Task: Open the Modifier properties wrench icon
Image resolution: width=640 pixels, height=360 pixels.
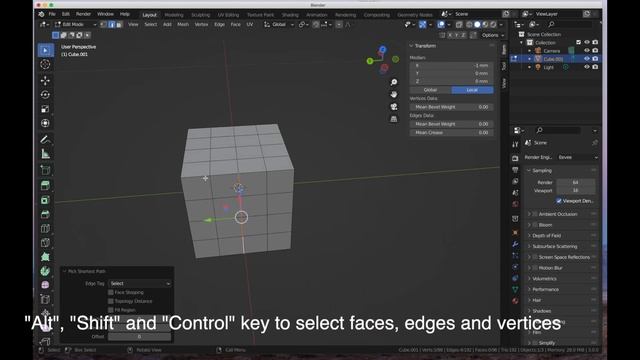Action: (515, 244)
